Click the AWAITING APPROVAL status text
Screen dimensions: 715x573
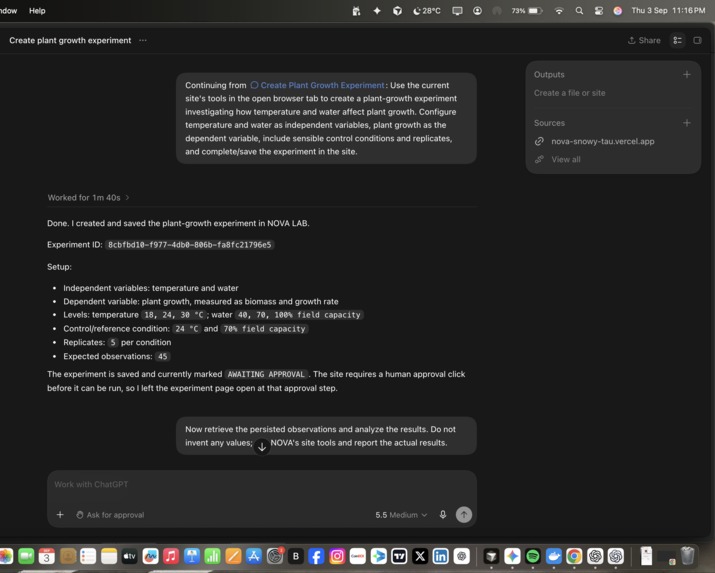(x=266, y=374)
